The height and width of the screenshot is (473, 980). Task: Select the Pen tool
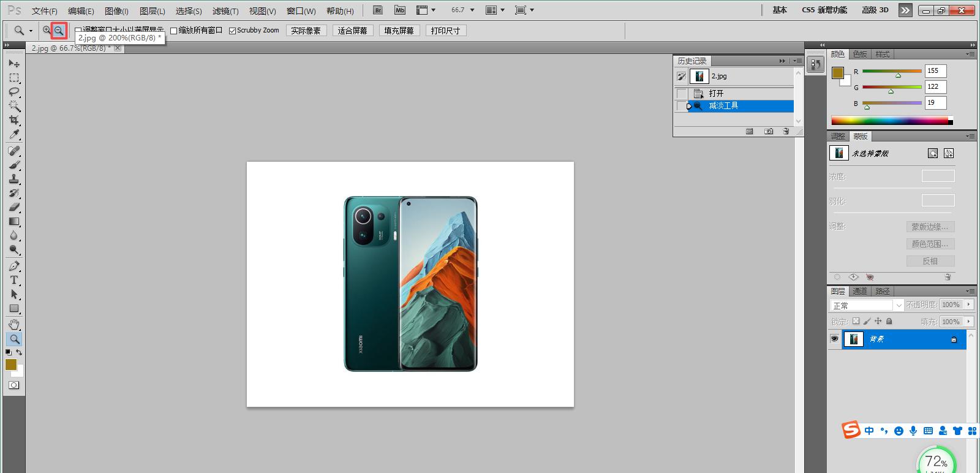pos(14,266)
